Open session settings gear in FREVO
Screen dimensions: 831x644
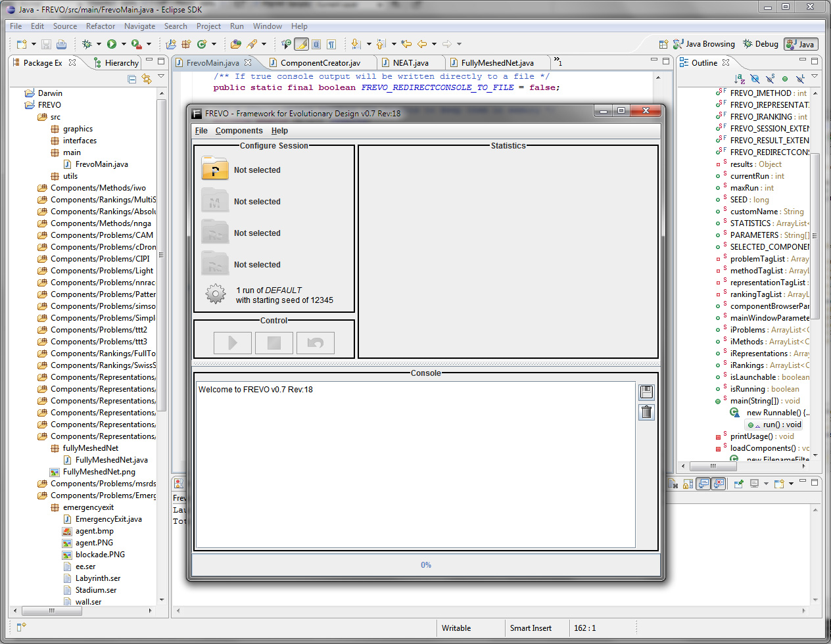[x=216, y=294]
